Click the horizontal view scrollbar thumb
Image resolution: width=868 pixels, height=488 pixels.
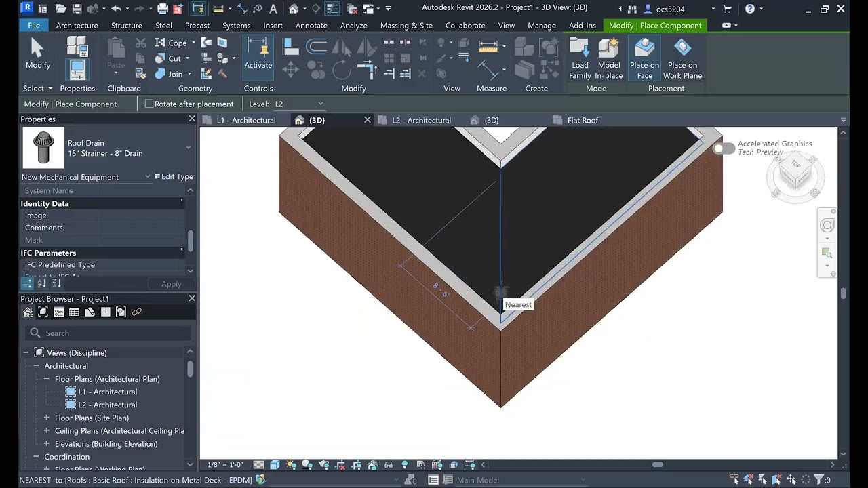coord(657,464)
